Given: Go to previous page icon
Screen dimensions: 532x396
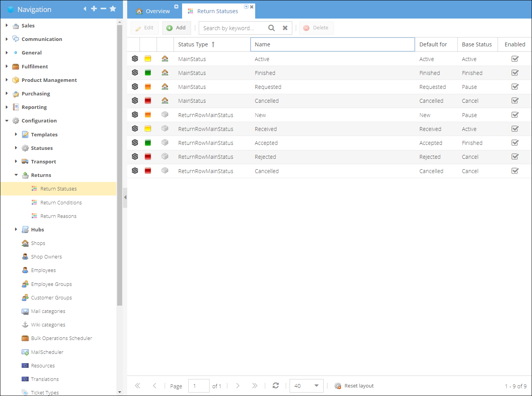Looking at the screenshot, I should 155,386.
